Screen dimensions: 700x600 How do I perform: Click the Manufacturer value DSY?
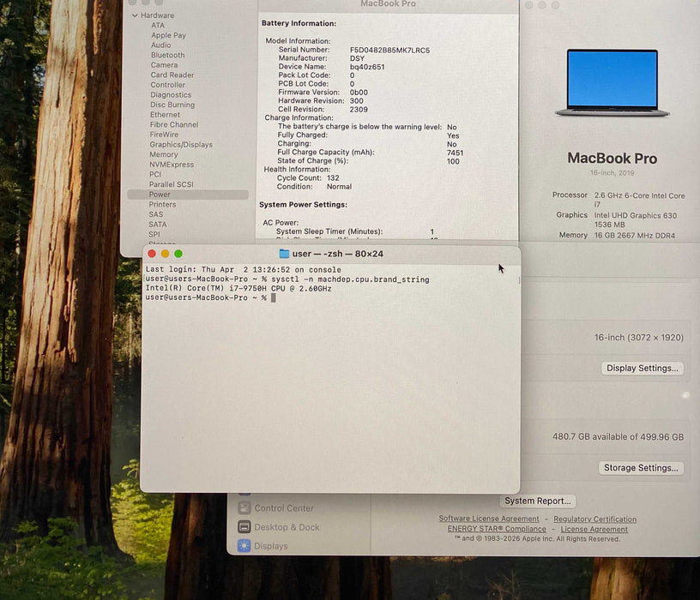coord(357,58)
